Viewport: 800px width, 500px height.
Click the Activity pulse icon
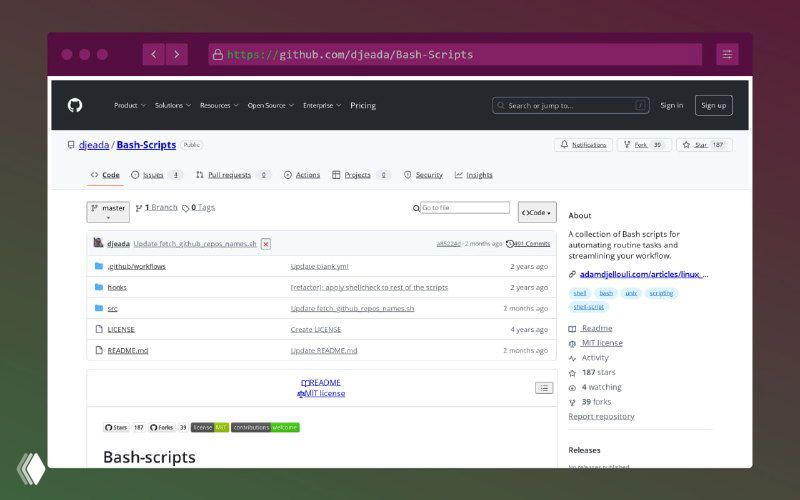[572, 358]
